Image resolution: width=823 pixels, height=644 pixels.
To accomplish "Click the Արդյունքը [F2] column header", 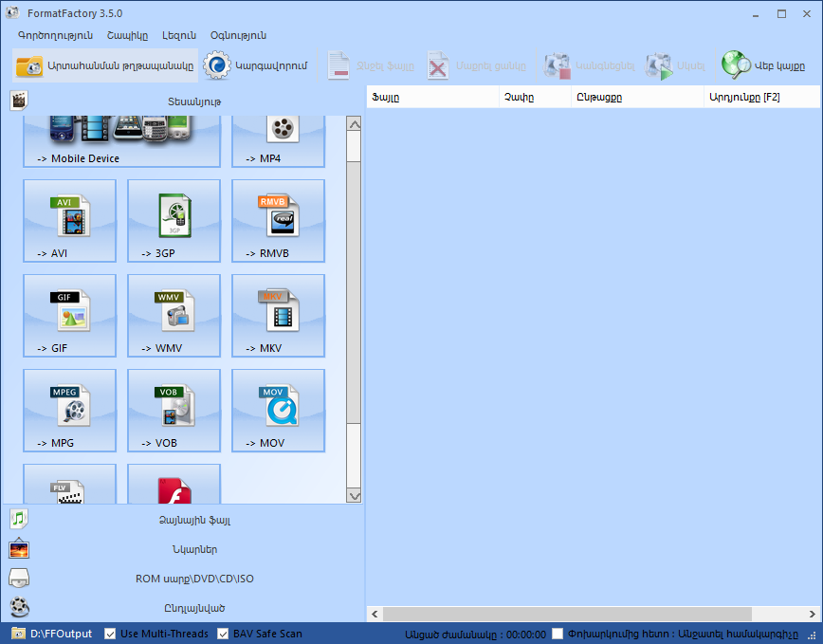I will click(x=762, y=97).
